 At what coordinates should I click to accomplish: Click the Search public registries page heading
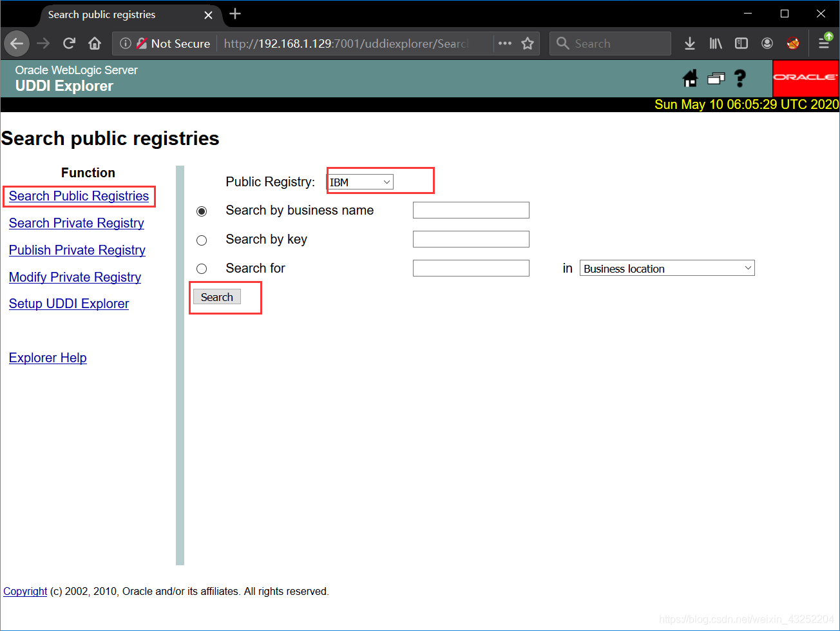pyautogui.click(x=110, y=139)
